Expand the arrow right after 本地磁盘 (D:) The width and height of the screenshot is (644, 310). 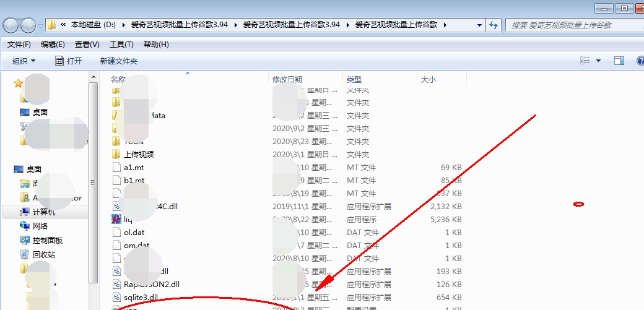coord(124,25)
